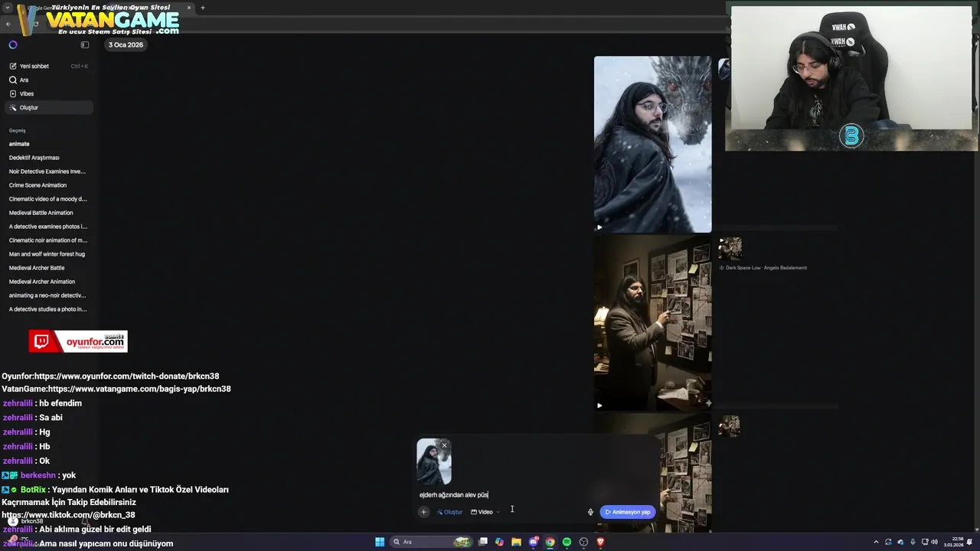Open 'A detective studies a photo in...' chat
The width and height of the screenshot is (980, 551).
click(48, 309)
